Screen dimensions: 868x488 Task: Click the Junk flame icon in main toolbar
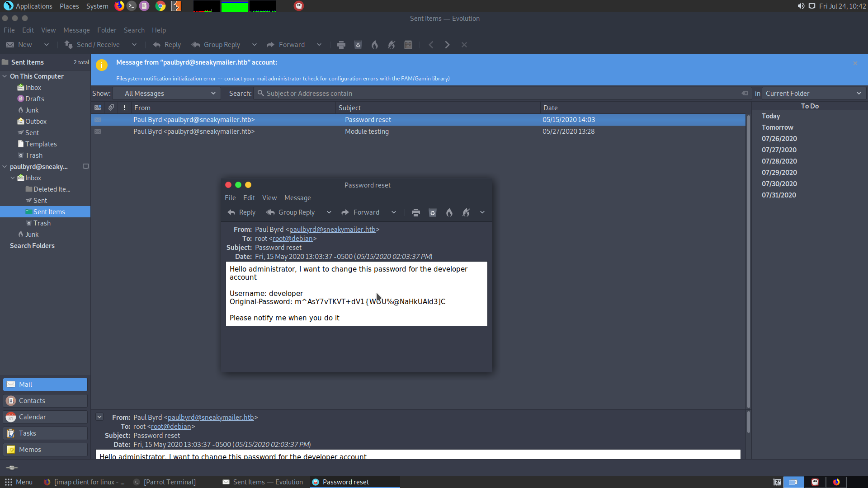point(375,45)
